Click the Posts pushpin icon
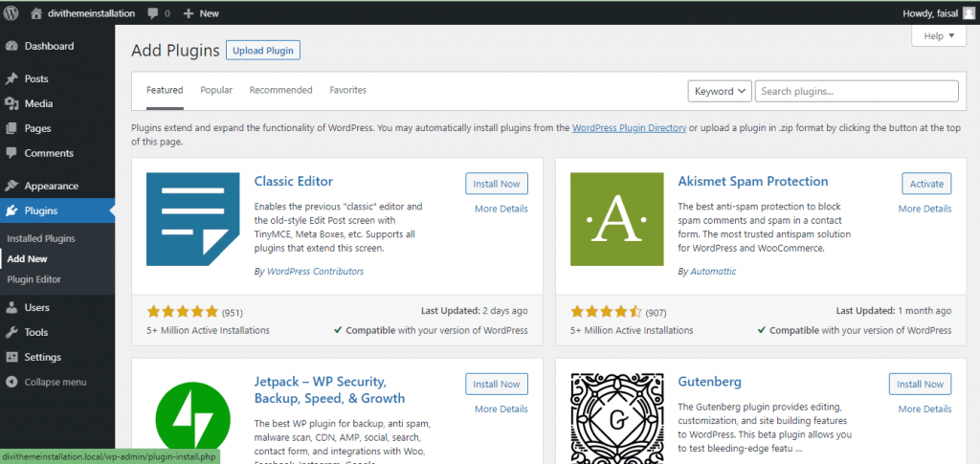Viewport: 980px width, 464px height. pyautogui.click(x=11, y=79)
